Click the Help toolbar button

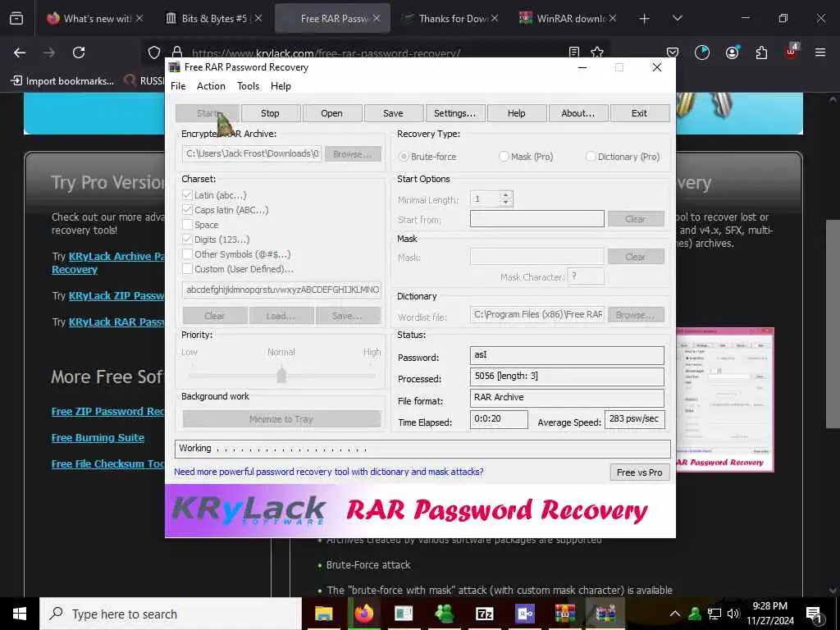(x=517, y=113)
